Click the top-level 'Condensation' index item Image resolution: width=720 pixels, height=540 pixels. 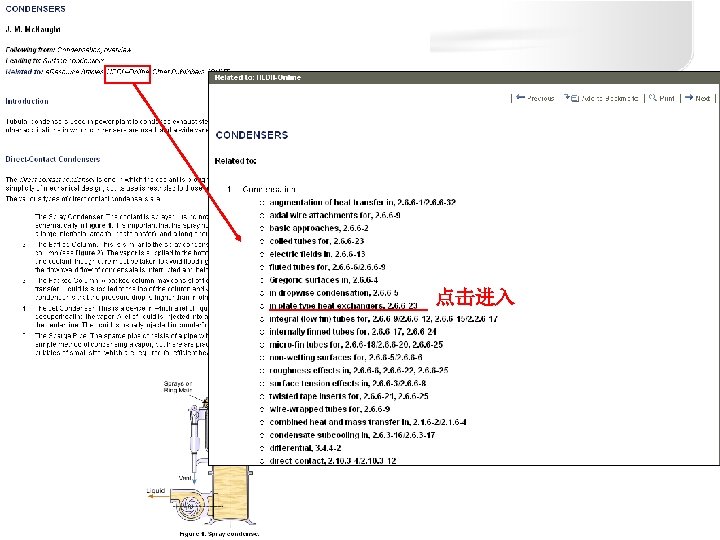269,189
